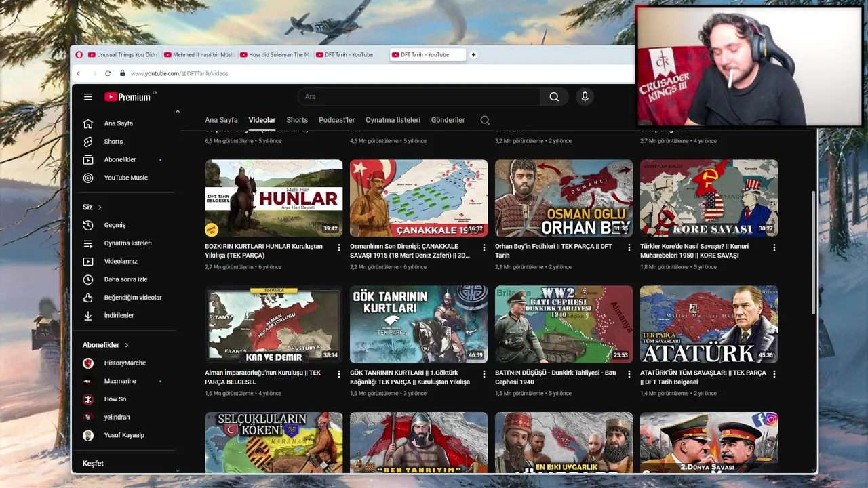This screenshot has height=488, width=868.
Task: Open options menu for Orhan Bey video
Action: tap(629, 248)
